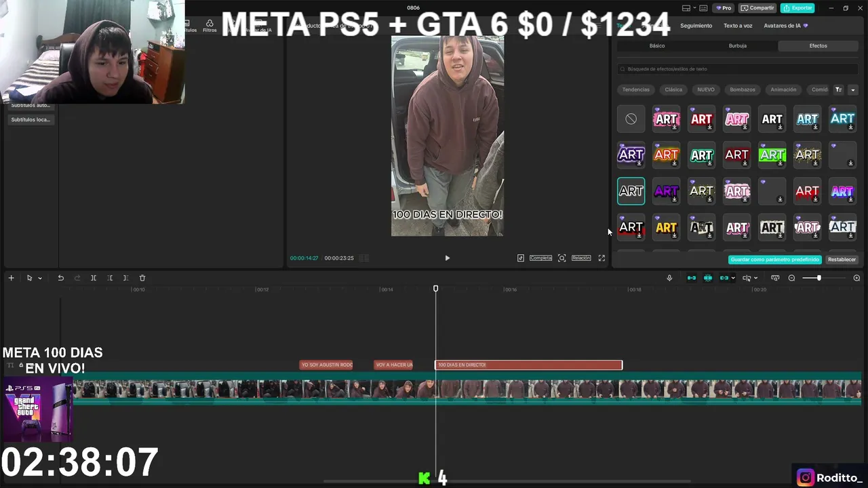Select the white outlined ART effect

tap(631, 191)
